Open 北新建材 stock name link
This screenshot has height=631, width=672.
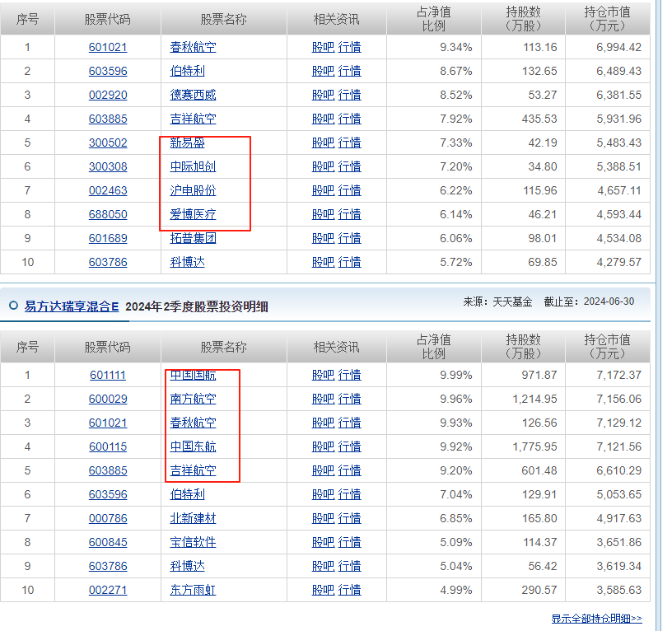pos(193,519)
